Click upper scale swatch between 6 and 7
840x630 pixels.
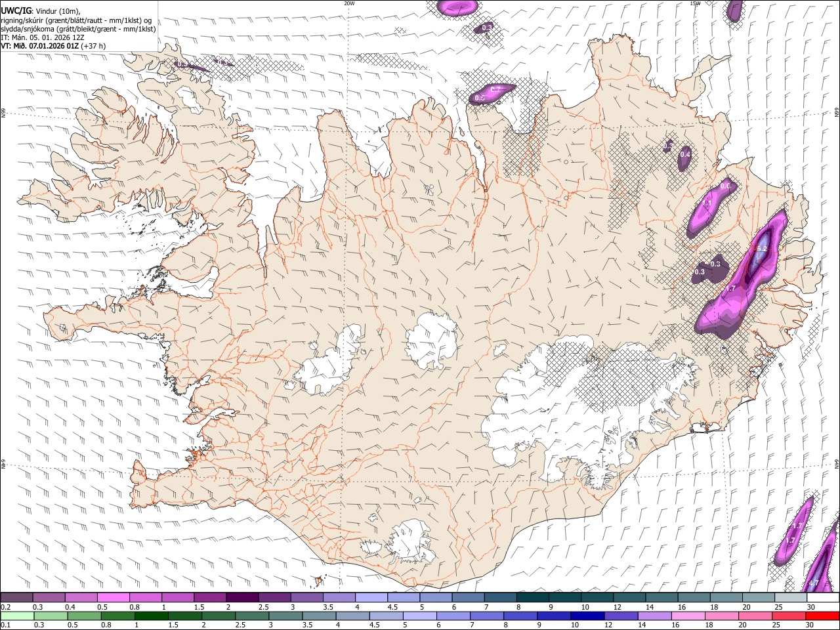[468, 597]
